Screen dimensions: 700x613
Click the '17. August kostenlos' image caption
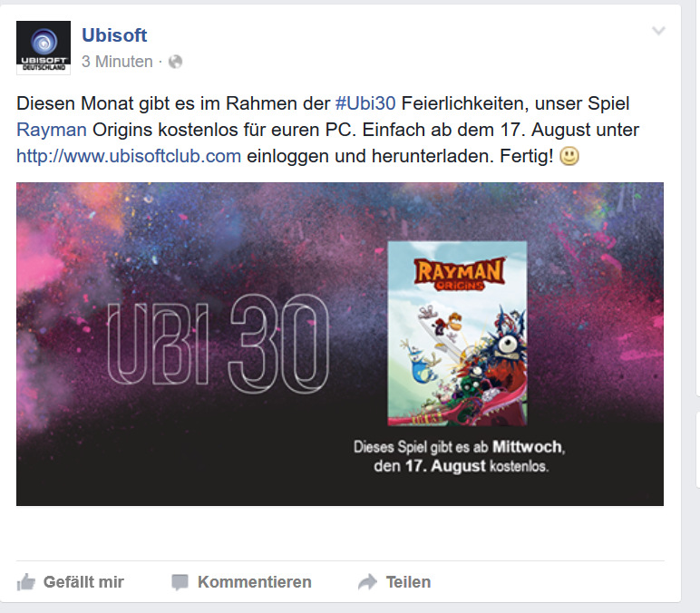click(462, 466)
